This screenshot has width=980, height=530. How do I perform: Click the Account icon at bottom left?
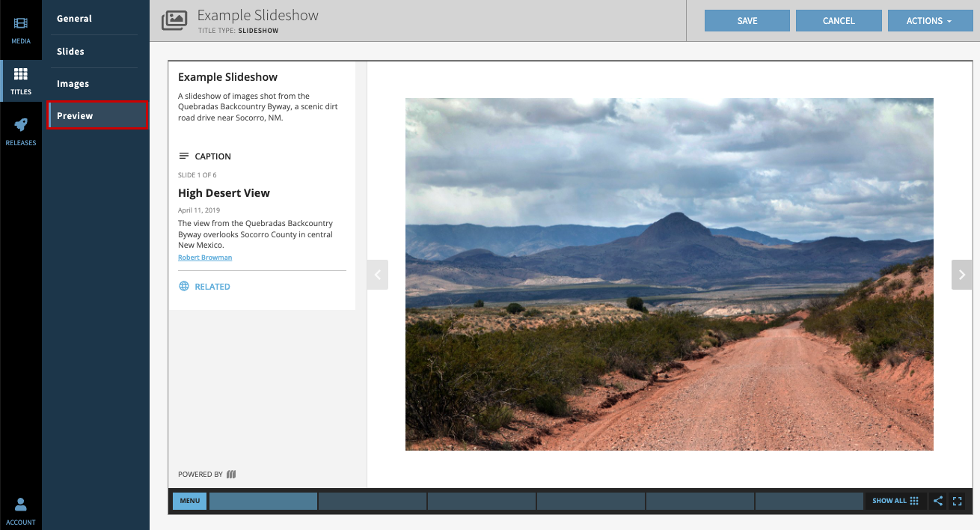tap(21, 505)
